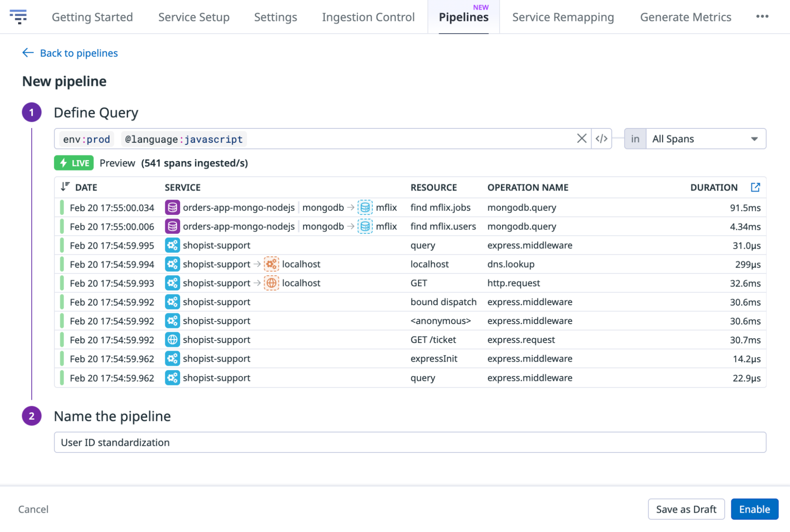The width and height of the screenshot is (790, 532).
Task: Focus the pipeline name input field
Action: pos(410,442)
